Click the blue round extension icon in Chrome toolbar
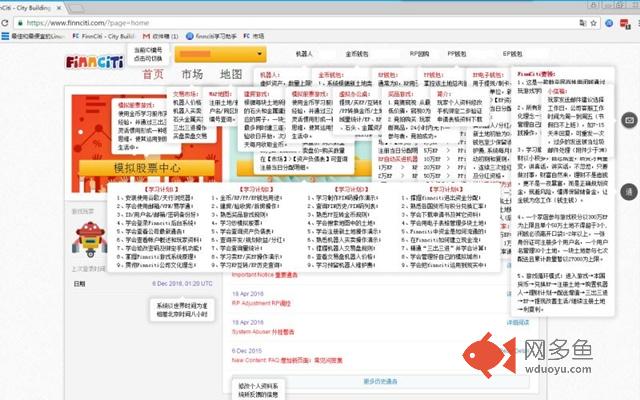Screen dimensions: 640x400 click(609, 23)
